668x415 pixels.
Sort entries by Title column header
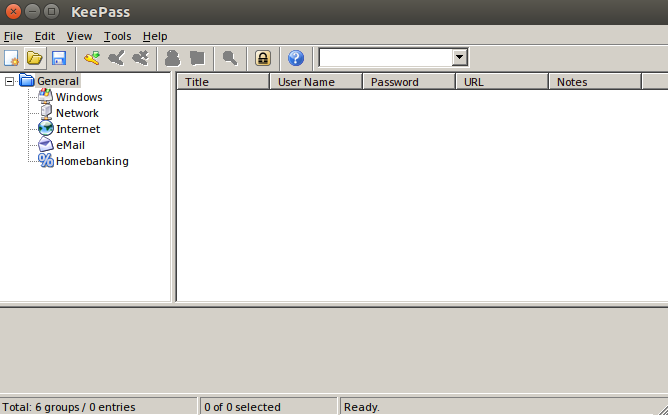[223, 82]
